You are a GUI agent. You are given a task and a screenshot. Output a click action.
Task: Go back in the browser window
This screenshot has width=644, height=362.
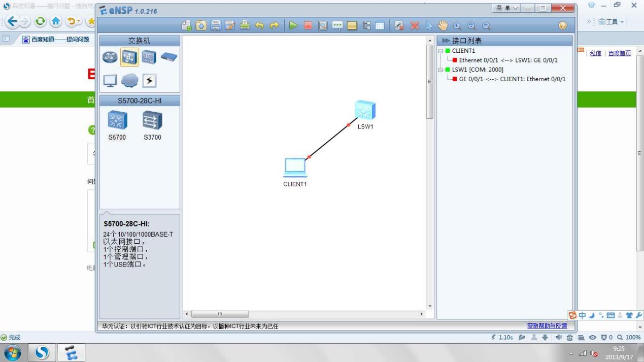(13, 22)
